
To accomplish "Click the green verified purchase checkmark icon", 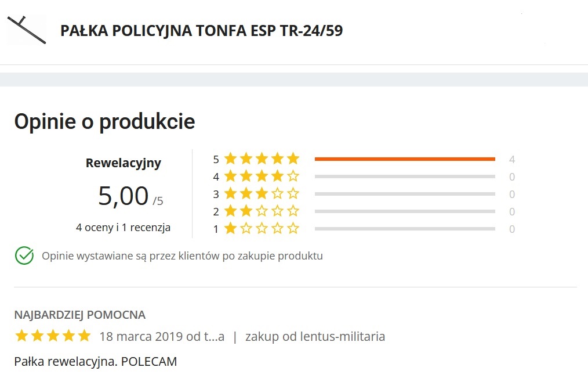I will click(x=23, y=255).
